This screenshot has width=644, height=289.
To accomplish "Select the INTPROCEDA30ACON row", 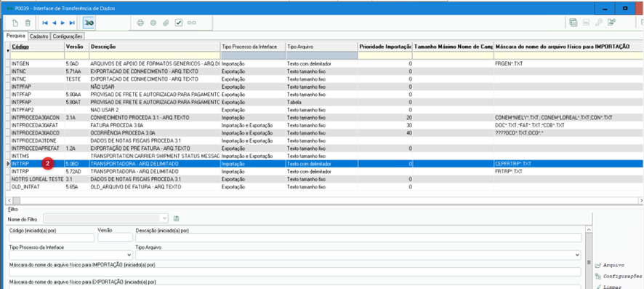I will click(324, 118).
